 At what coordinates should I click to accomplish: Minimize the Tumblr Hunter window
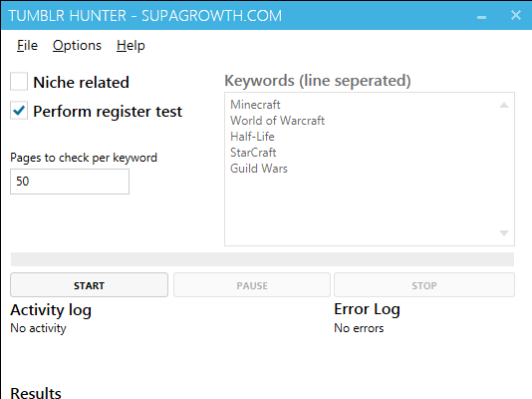tap(481, 17)
